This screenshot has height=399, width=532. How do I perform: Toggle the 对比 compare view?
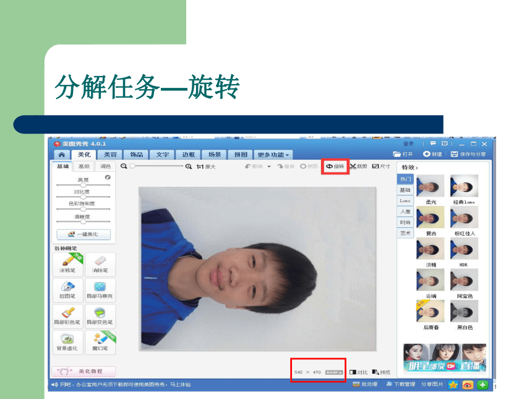click(359, 372)
